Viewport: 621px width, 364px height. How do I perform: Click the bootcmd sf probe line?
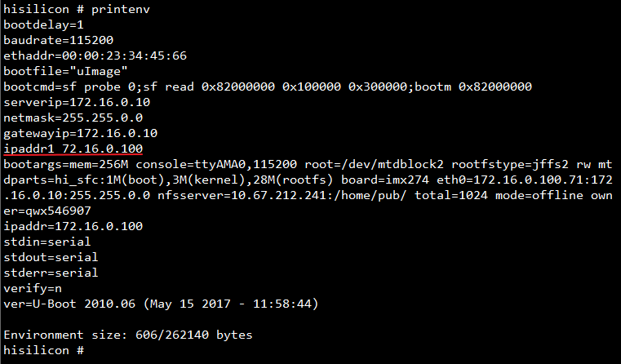click(x=268, y=87)
